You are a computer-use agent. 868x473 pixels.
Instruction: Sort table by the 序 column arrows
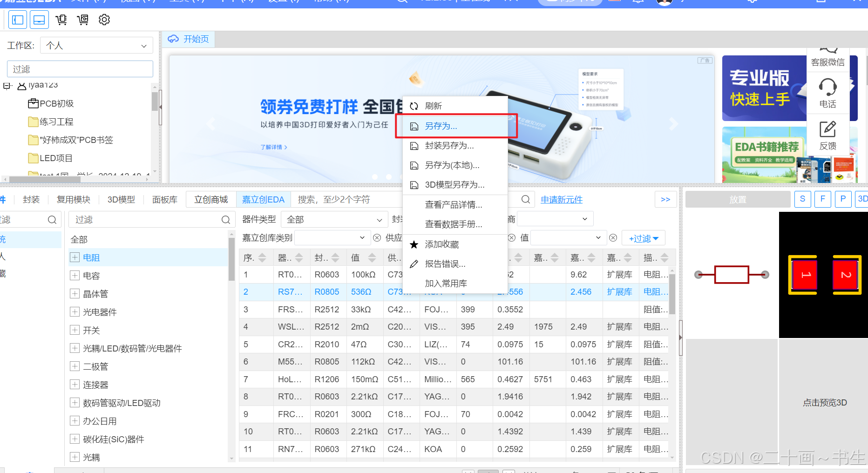point(262,257)
